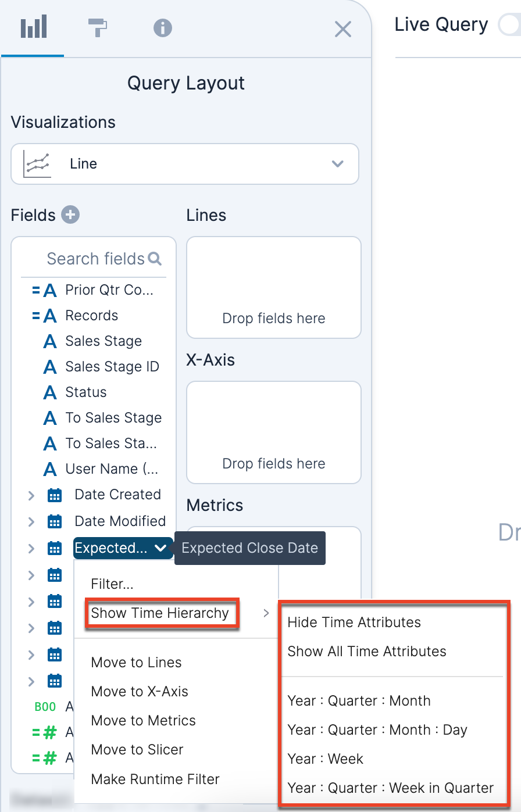
Task: Click the Search fields input box
Action: (x=95, y=259)
